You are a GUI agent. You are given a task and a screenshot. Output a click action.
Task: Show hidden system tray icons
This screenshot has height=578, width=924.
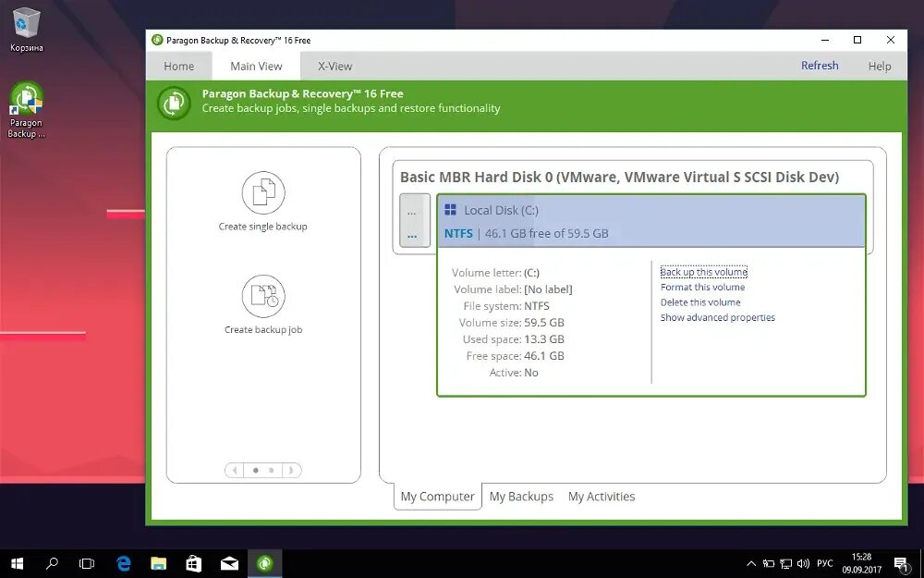point(751,564)
